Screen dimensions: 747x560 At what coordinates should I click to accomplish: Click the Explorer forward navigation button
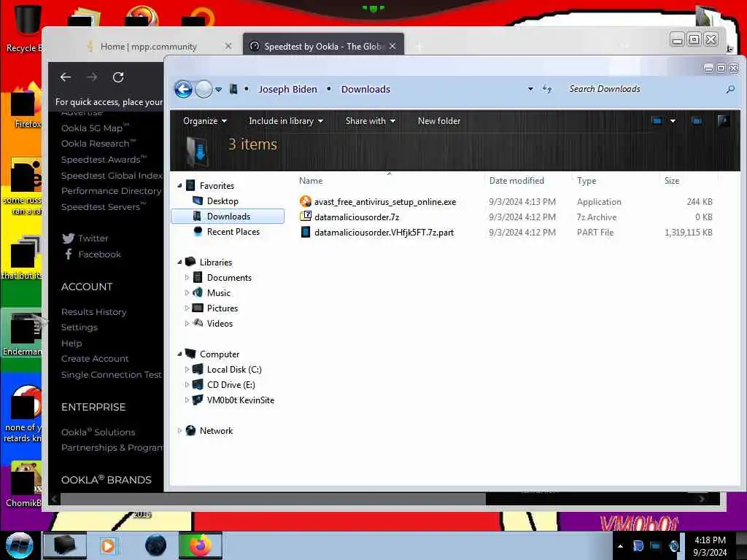coord(204,89)
